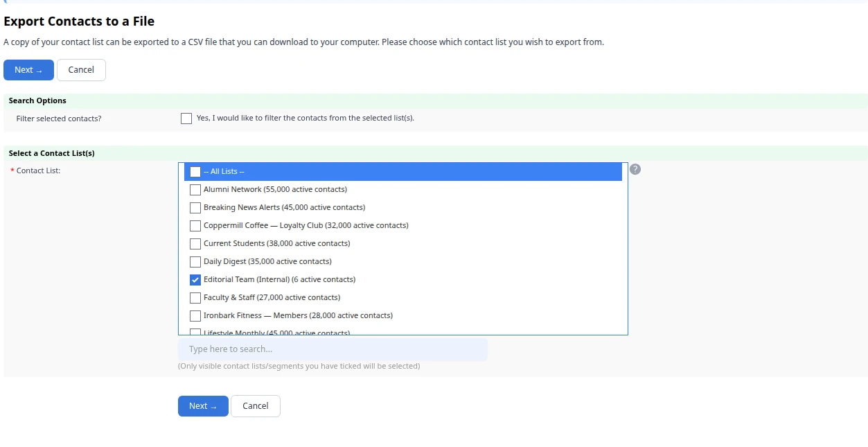Open the help icon beside Contact List
Viewport: 868px width, 447px height.
pyautogui.click(x=635, y=169)
